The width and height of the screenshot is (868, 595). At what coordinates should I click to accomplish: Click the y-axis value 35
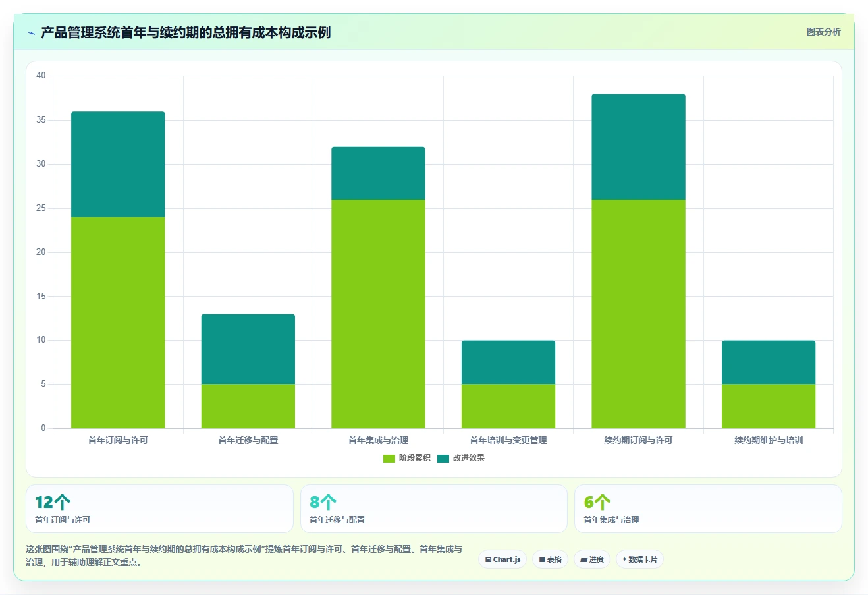(x=41, y=120)
